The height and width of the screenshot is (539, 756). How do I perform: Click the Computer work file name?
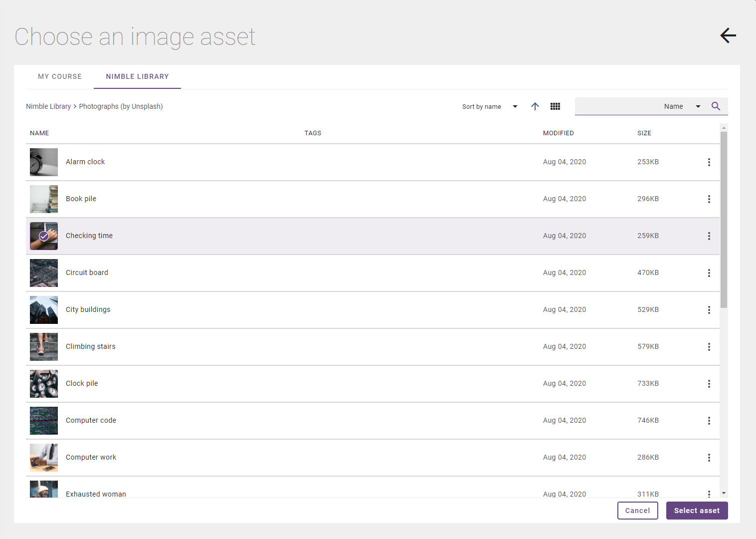91,457
